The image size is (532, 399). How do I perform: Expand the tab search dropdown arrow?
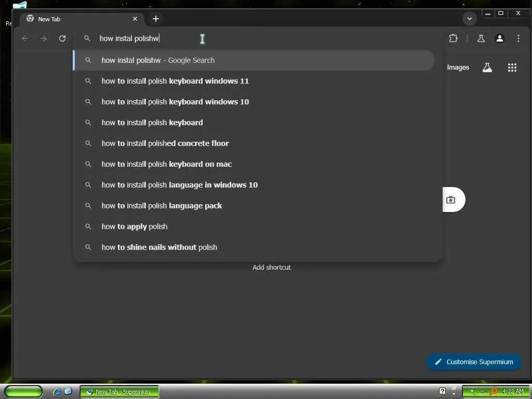pyautogui.click(x=470, y=19)
